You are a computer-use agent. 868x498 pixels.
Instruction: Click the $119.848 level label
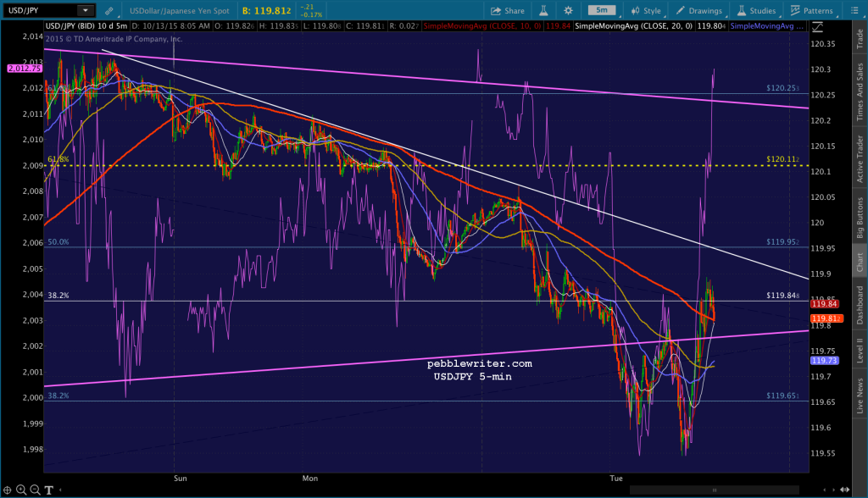(x=782, y=296)
